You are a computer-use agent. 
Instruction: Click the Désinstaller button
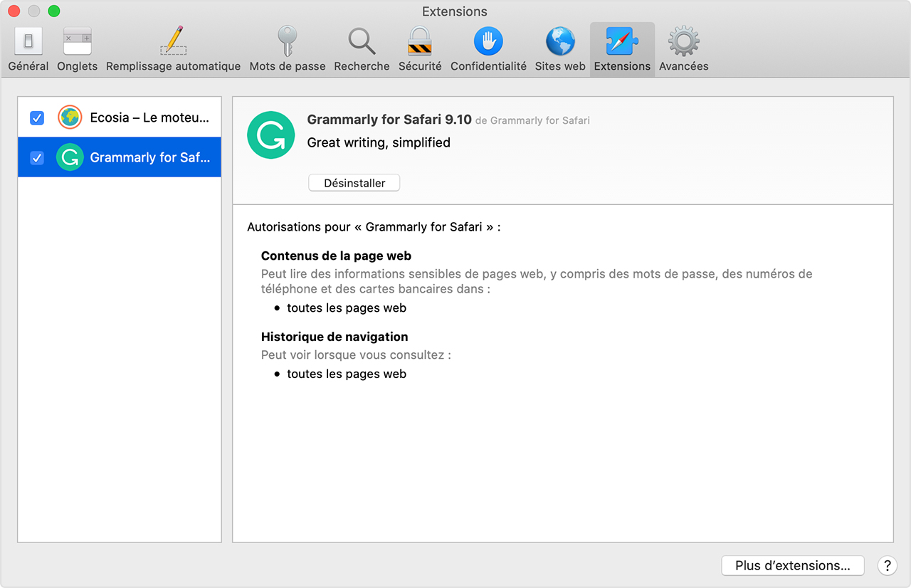pyautogui.click(x=354, y=183)
